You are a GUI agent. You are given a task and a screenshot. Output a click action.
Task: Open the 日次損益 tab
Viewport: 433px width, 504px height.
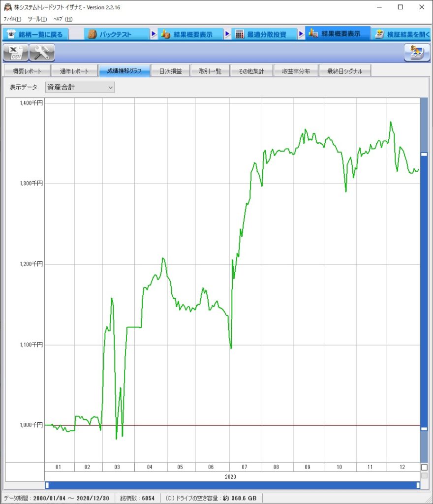(170, 71)
